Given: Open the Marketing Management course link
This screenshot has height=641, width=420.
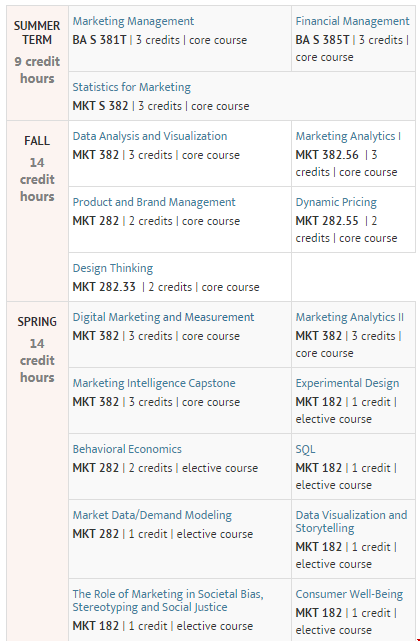Looking at the screenshot, I should tap(133, 21).
